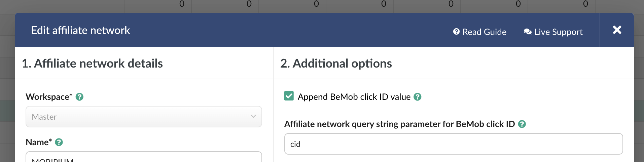Close the Edit affiliate network dialog
The width and height of the screenshot is (644, 162).
tap(617, 30)
